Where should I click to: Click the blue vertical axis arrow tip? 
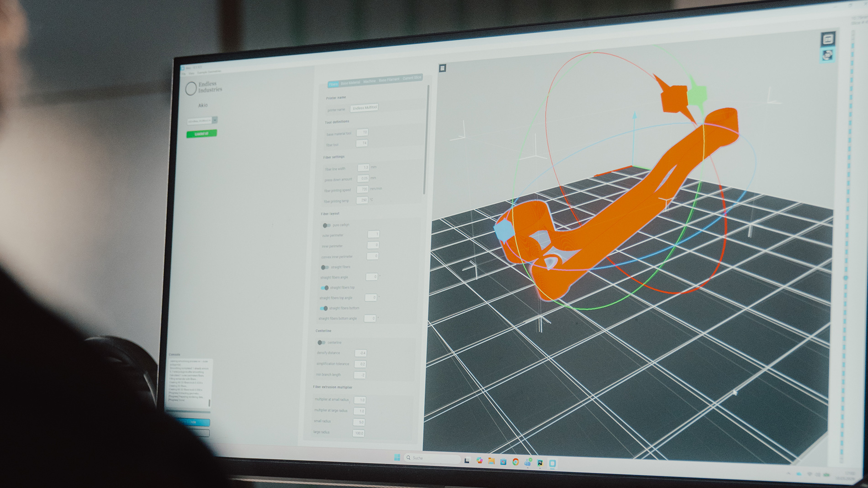[x=634, y=115]
